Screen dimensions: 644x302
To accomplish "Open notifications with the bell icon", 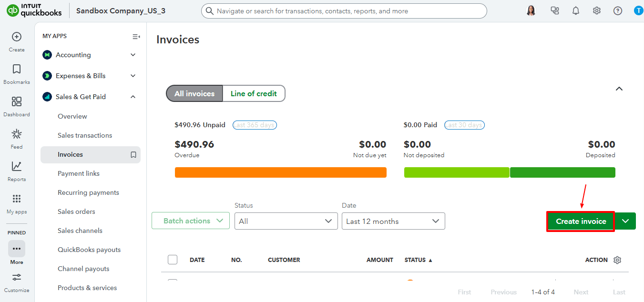I will click(x=575, y=10).
